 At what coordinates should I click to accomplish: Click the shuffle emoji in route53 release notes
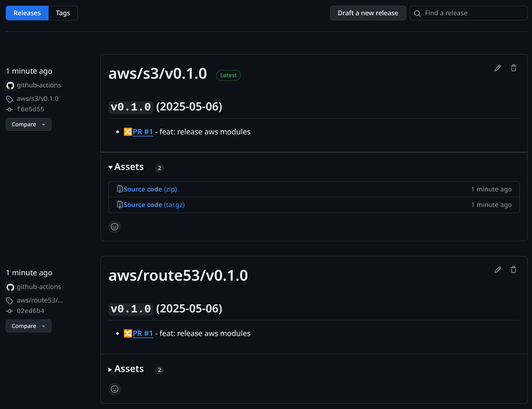tap(128, 334)
